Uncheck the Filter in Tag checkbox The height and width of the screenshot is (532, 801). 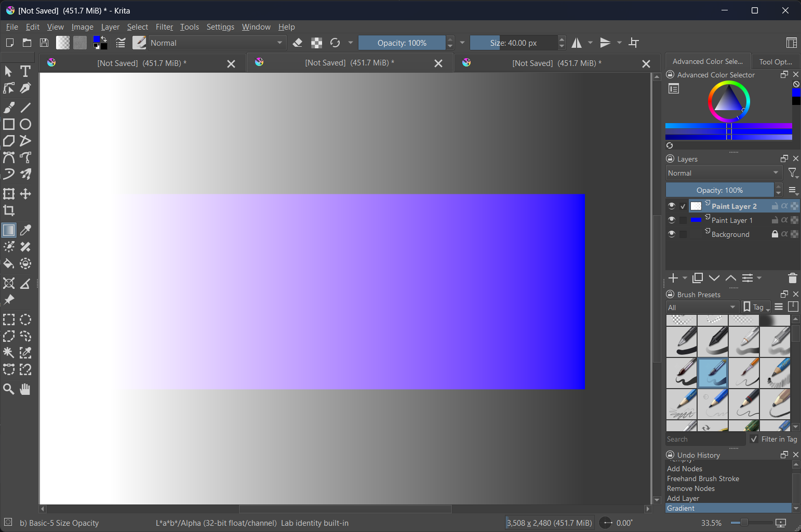[754, 439]
